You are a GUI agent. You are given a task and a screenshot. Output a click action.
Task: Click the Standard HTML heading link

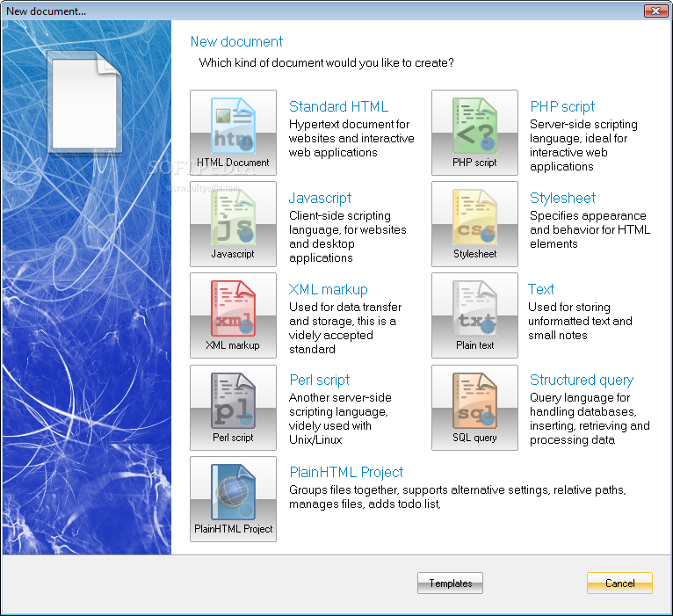pyautogui.click(x=338, y=106)
